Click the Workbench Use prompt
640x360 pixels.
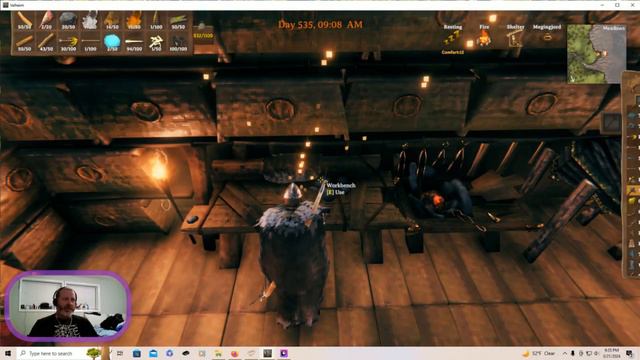click(x=340, y=189)
